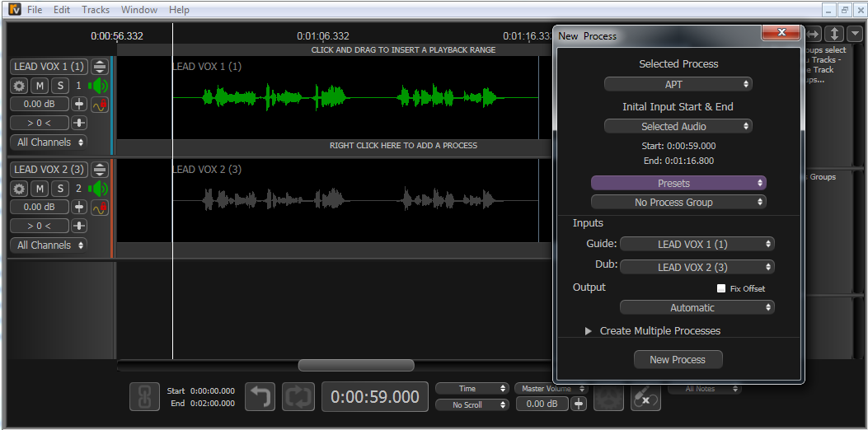The height and width of the screenshot is (430, 868).
Task: Click the link icon in transport bar
Action: pos(144,396)
